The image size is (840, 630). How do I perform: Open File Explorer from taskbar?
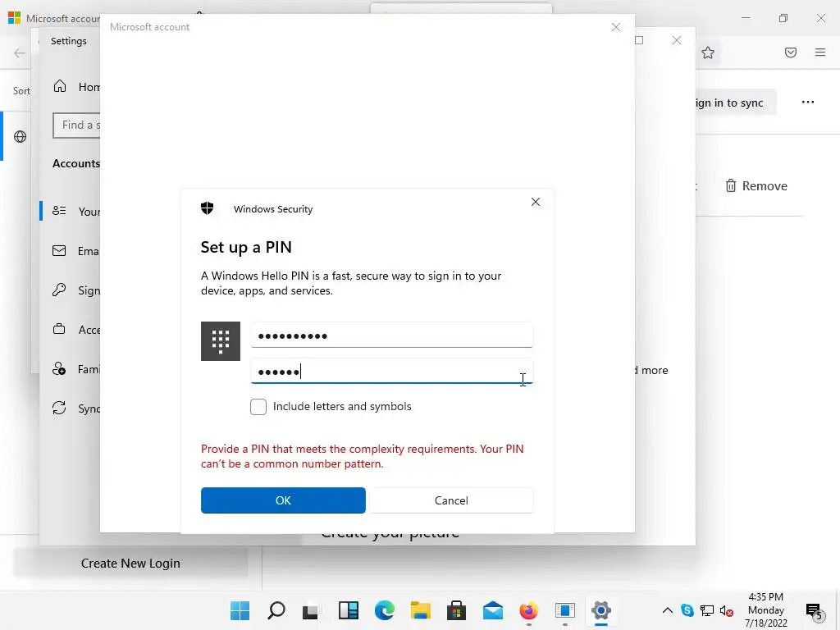tap(421, 610)
